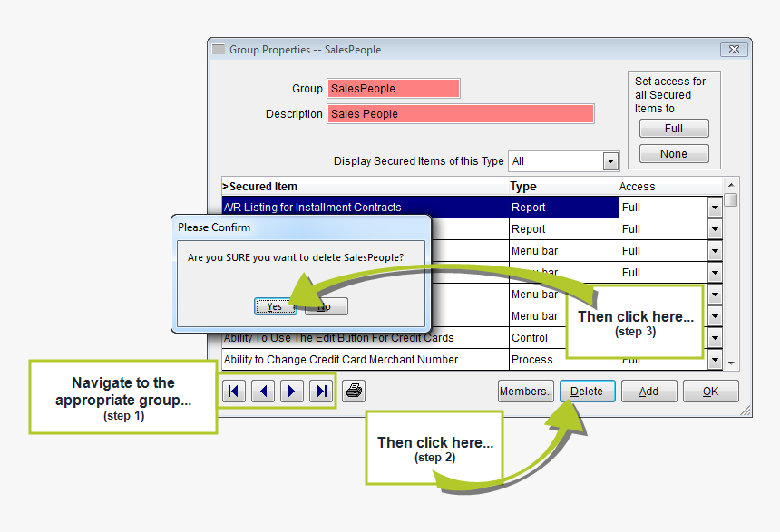Sort by the Secured Item column header
The height and width of the screenshot is (532, 780).
pyautogui.click(x=366, y=187)
